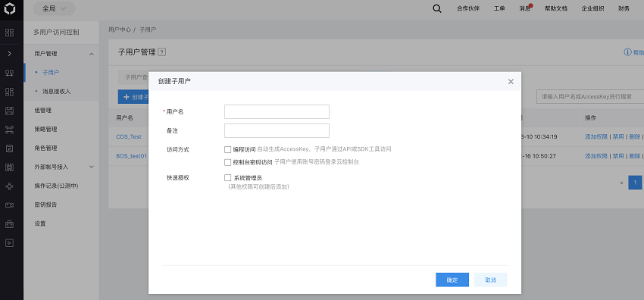Viewport: 644px width, 300px height.
Task: Open 设置 in the sidebar
Action: [x=40, y=223]
